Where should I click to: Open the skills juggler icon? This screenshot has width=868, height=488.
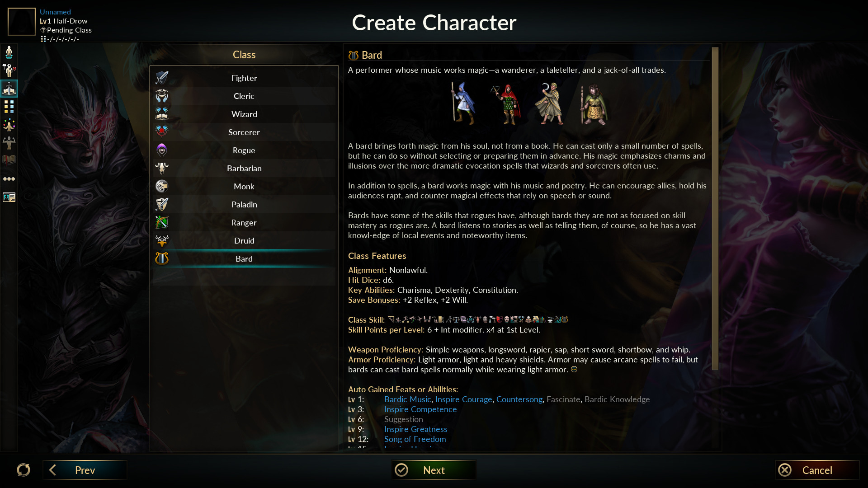pos(9,125)
